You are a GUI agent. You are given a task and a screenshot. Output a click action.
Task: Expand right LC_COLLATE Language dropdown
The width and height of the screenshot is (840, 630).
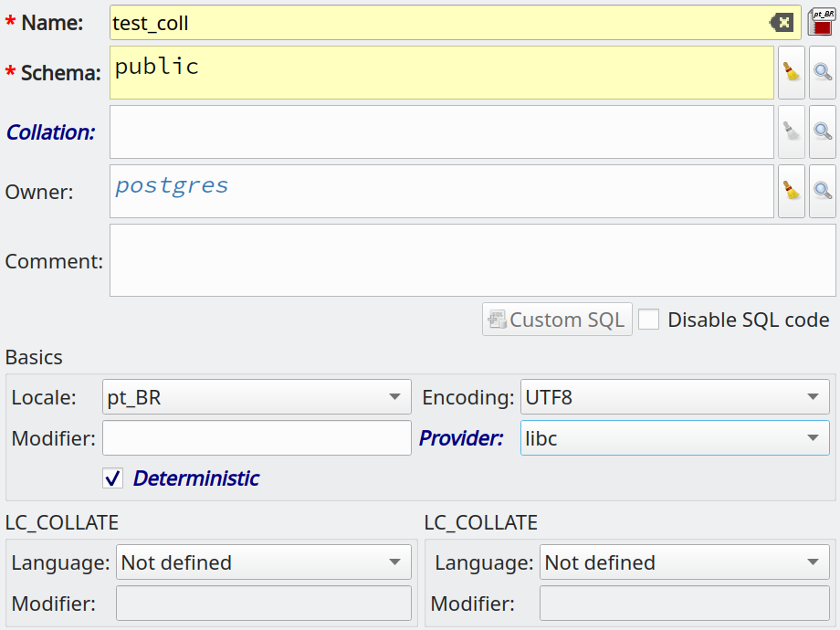pos(685,562)
